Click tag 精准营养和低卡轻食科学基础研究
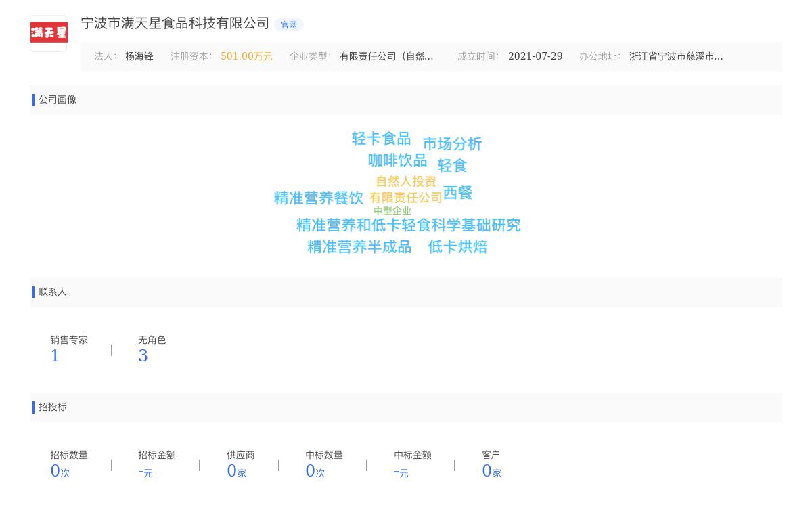812x509 pixels. (409, 225)
